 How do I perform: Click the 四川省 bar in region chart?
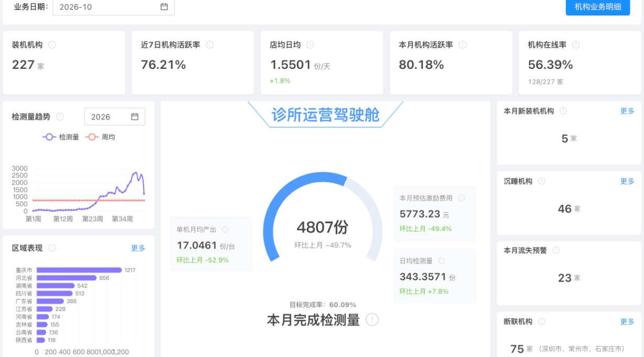click(x=55, y=293)
